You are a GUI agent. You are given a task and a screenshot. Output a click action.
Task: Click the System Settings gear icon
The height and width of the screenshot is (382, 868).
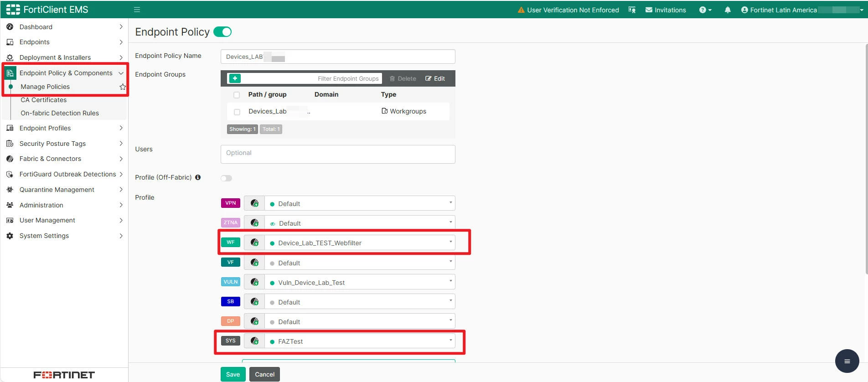click(x=10, y=236)
